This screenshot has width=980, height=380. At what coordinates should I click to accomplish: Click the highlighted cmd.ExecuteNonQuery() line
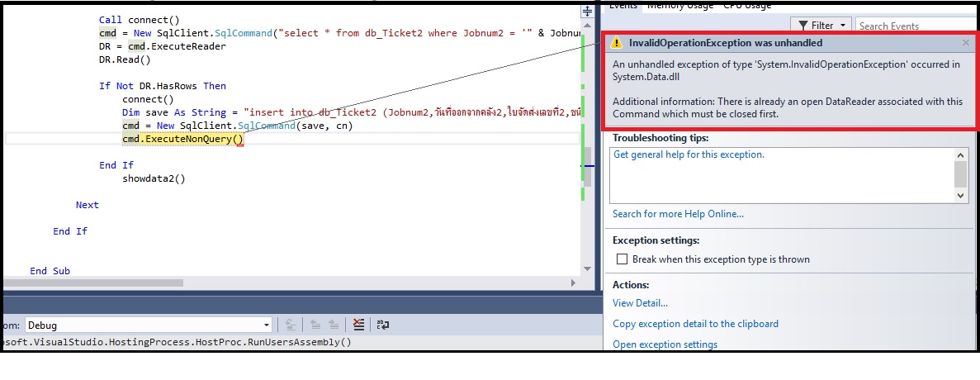coord(182,139)
